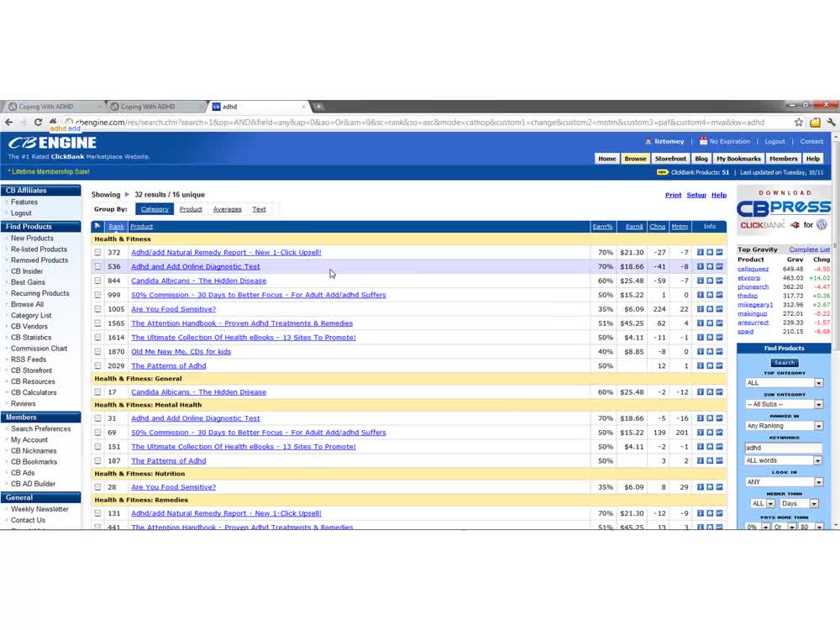Screen dimensions: 840x630
Task: Open the Storefront nav tab
Action: (x=670, y=159)
